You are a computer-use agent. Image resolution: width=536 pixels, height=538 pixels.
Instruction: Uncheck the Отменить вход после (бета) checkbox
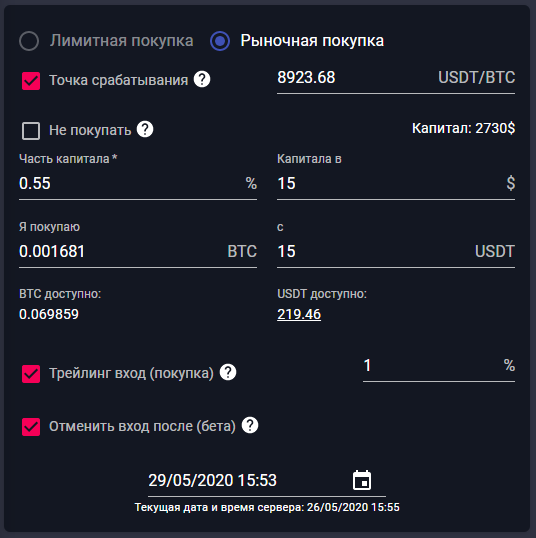point(31,427)
